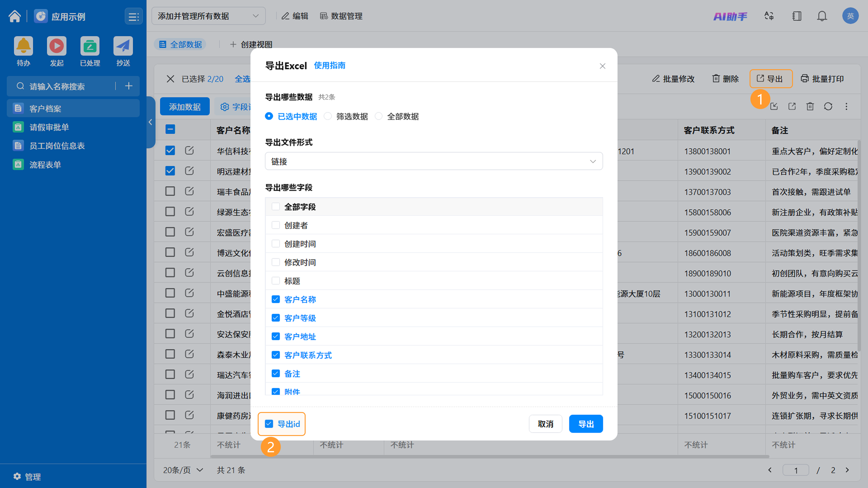Switch to the 全部数据 view tab
This screenshot has height=488, width=868.
(181, 45)
